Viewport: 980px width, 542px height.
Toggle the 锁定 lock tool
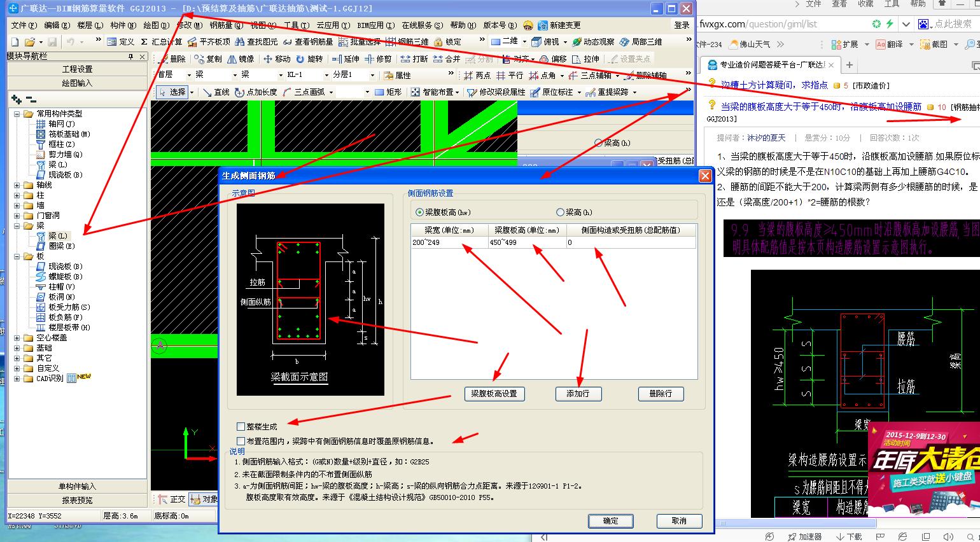coord(447,41)
